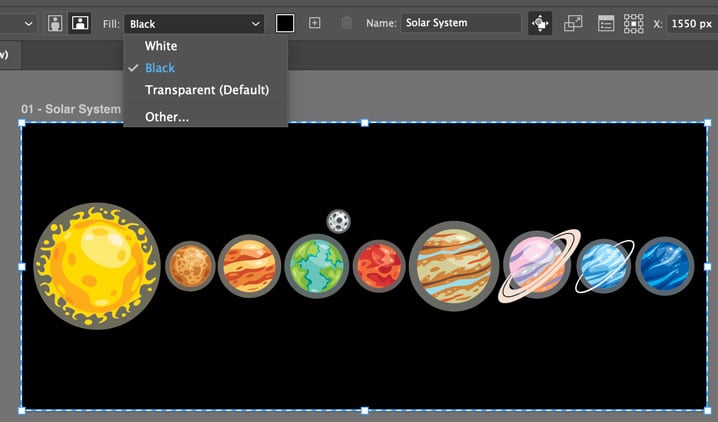Click the Rearrange All artboards grid icon
718x422 pixels.
(633, 23)
